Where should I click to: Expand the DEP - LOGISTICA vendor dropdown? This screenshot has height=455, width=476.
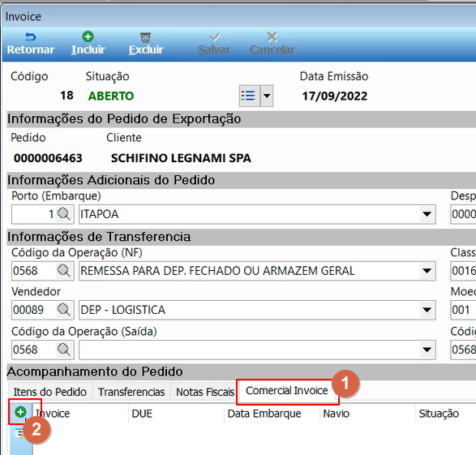(427, 310)
